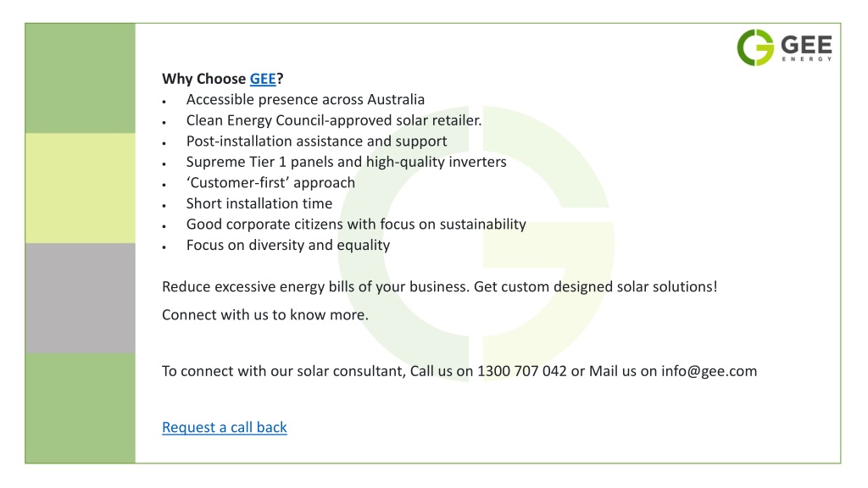Open the GEE hyperlink in heading
The width and height of the screenshot is (868, 488).
point(263,79)
